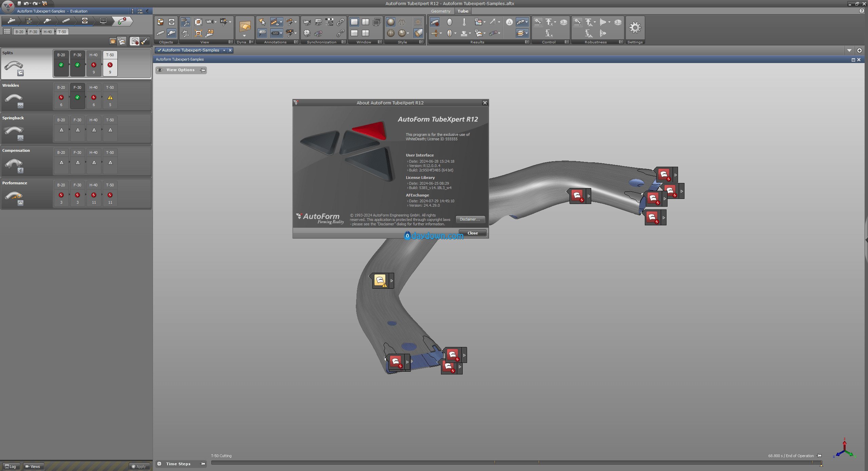The height and width of the screenshot is (471, 868).
Task: Click the shaded sphere style icon
Action: click(x=391, y=22)
